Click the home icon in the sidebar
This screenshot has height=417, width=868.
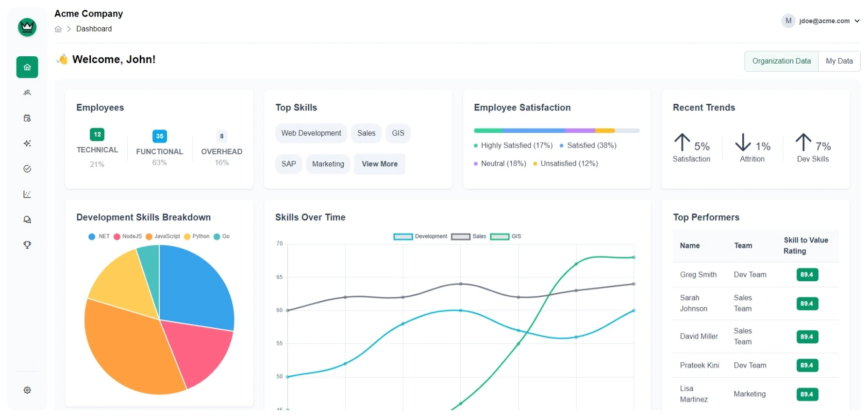click(27, 67)
